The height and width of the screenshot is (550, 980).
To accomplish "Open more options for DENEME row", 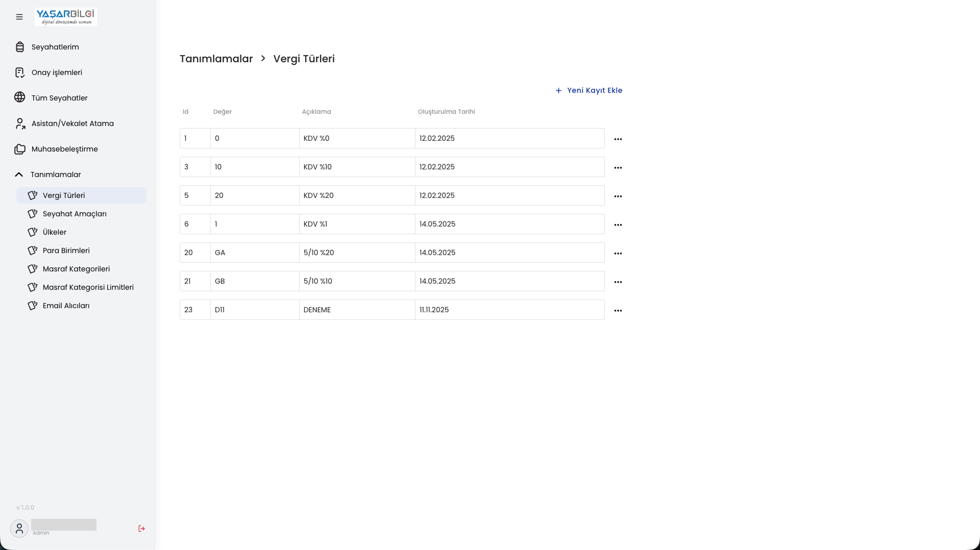I will [618, 311].
